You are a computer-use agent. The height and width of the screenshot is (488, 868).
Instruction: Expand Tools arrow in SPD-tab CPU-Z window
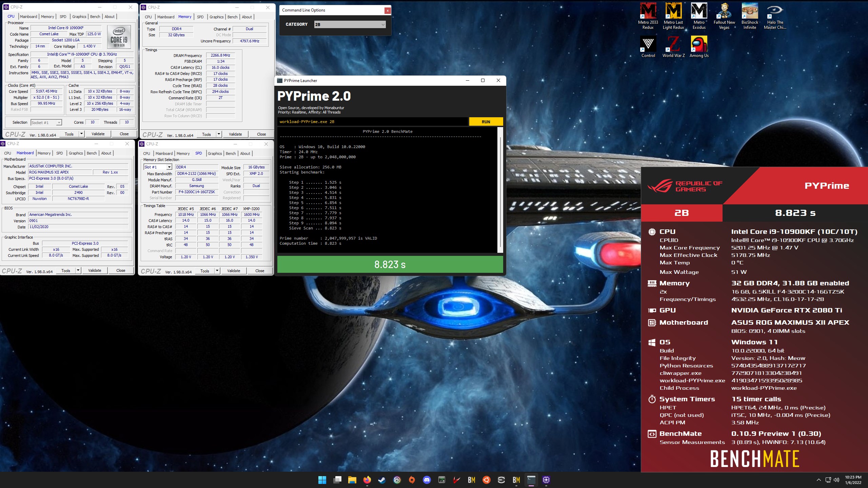pyautogui.click(x=217, y=271)
